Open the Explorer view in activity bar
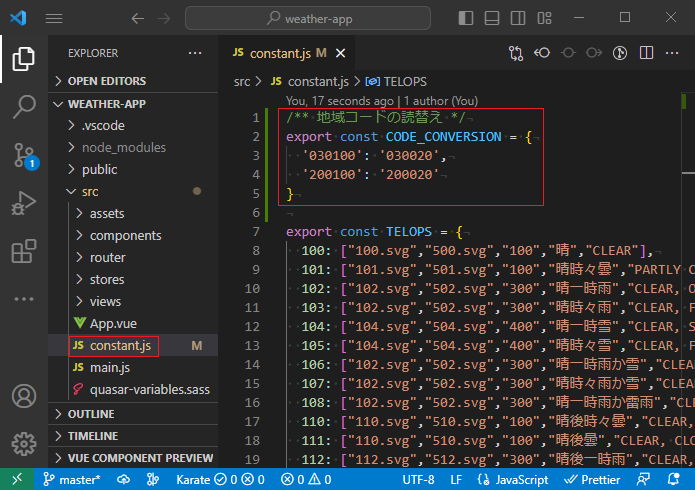This screenshot has height=490, width=695. [x=23, y=59]
